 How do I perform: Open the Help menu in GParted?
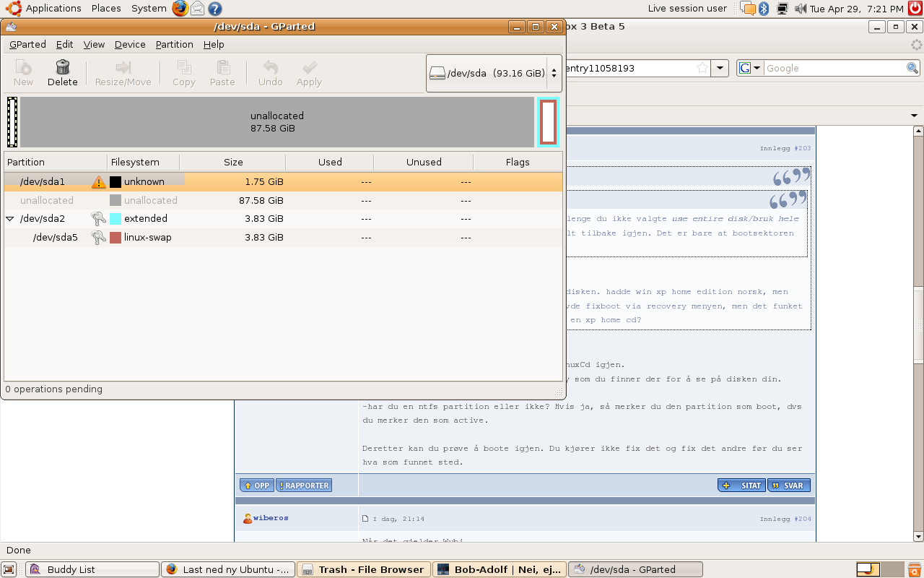click(x=214, y=44)
